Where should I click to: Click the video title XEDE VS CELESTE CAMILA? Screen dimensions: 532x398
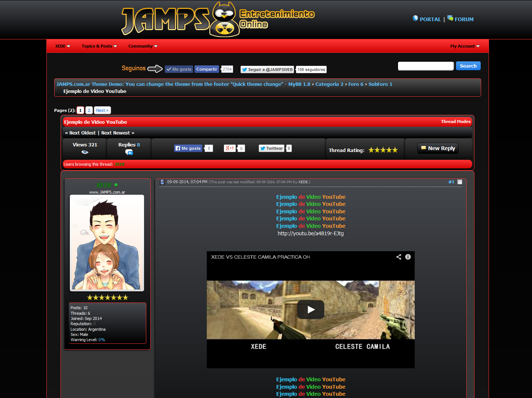coord(261,257)
